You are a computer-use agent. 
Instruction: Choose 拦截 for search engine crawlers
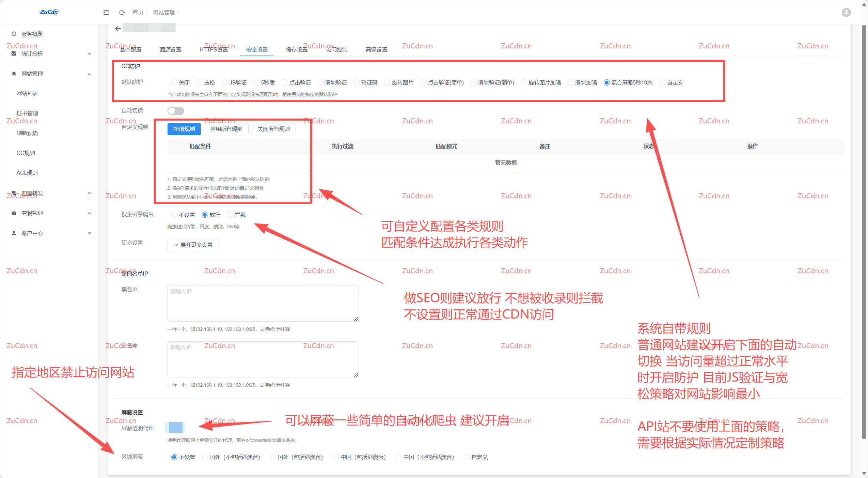(230, 215)
